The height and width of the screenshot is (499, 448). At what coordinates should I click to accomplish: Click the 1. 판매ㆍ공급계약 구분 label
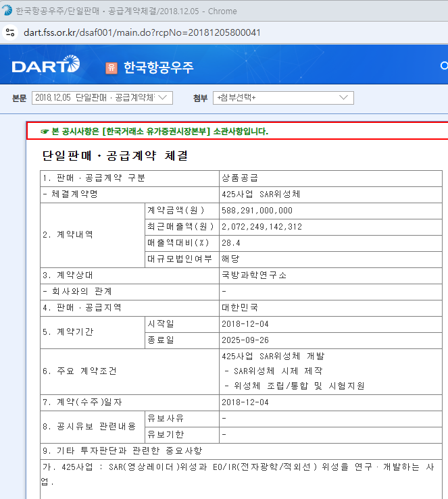click(x=94, y=178)
